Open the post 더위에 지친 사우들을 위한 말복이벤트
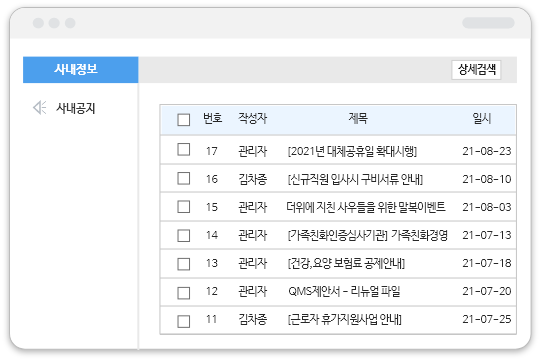This screenshot has height=361, width=541. [366, 207]
